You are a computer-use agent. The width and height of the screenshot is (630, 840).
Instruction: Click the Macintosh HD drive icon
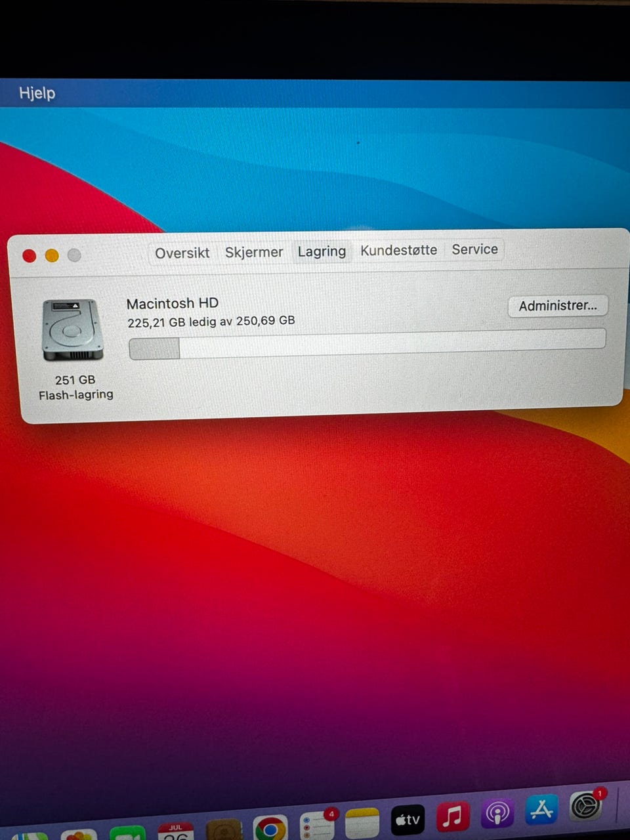[x=73, y=330]
